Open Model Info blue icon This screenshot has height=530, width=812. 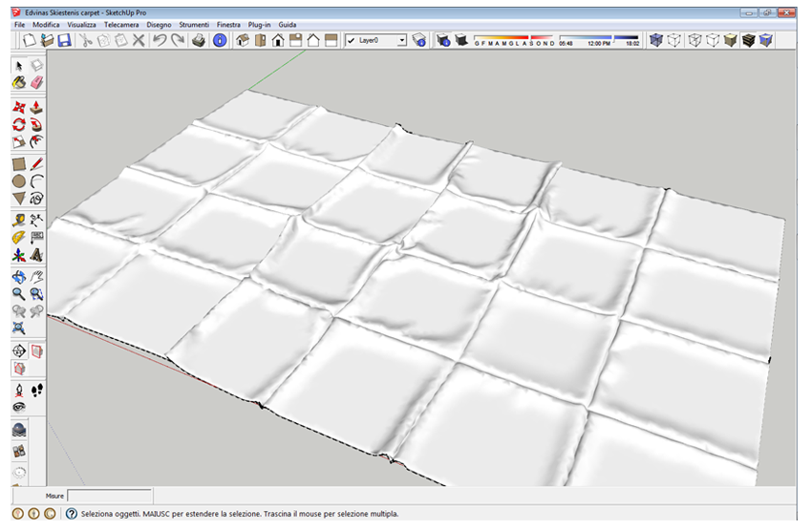click(x=220, y=40)
